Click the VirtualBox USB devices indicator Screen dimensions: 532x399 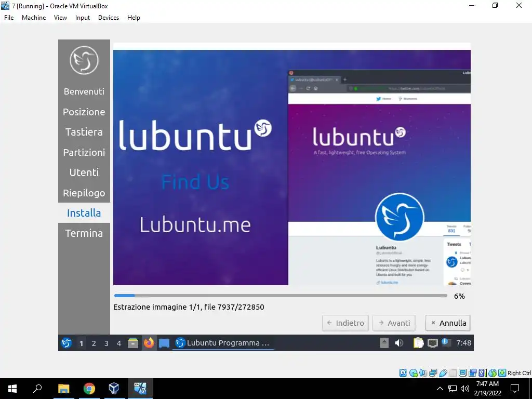[443, 373]
